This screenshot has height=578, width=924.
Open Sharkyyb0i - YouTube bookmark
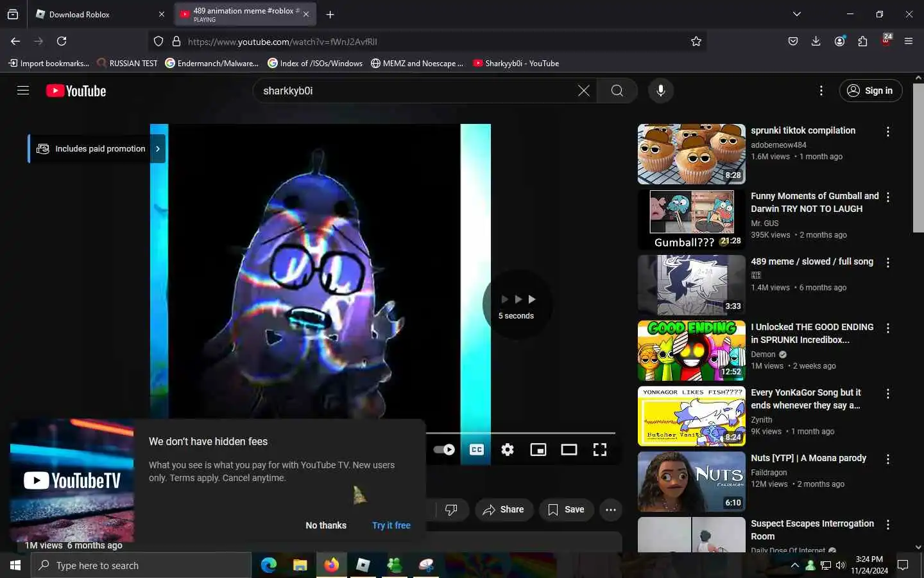pos(516,63)
